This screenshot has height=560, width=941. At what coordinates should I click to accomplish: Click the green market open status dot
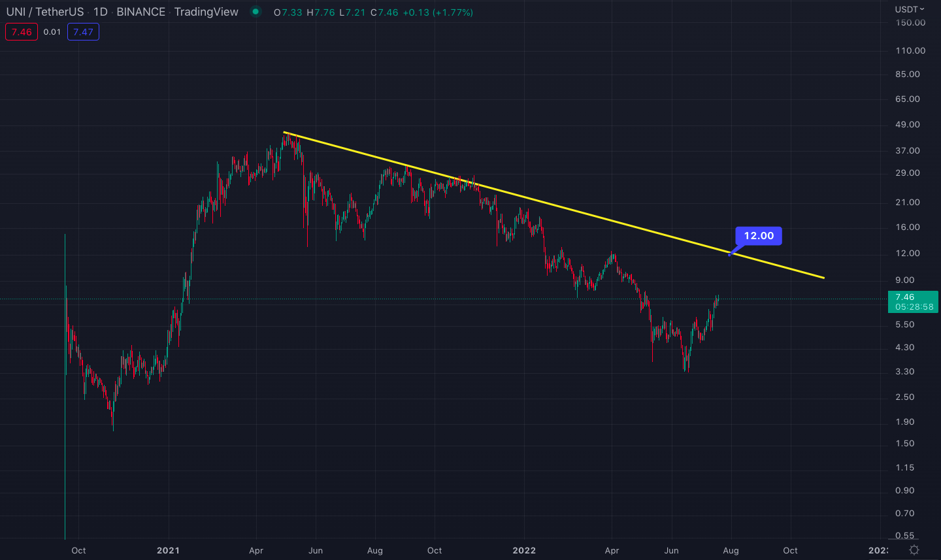click(x=256, y=12)
